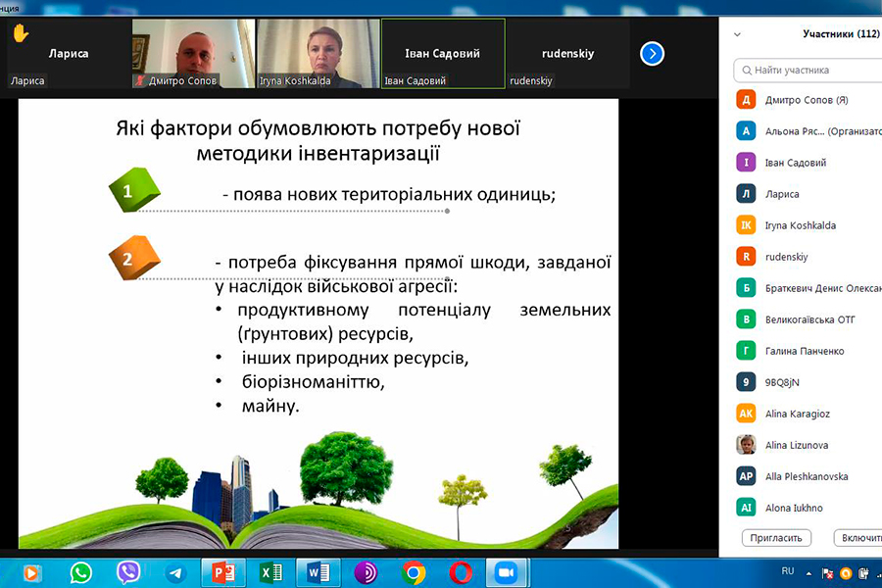The image size is (882, 588).
Task: Select Альона Ряс... organizer in participants
Action: (x=808, y=131)
